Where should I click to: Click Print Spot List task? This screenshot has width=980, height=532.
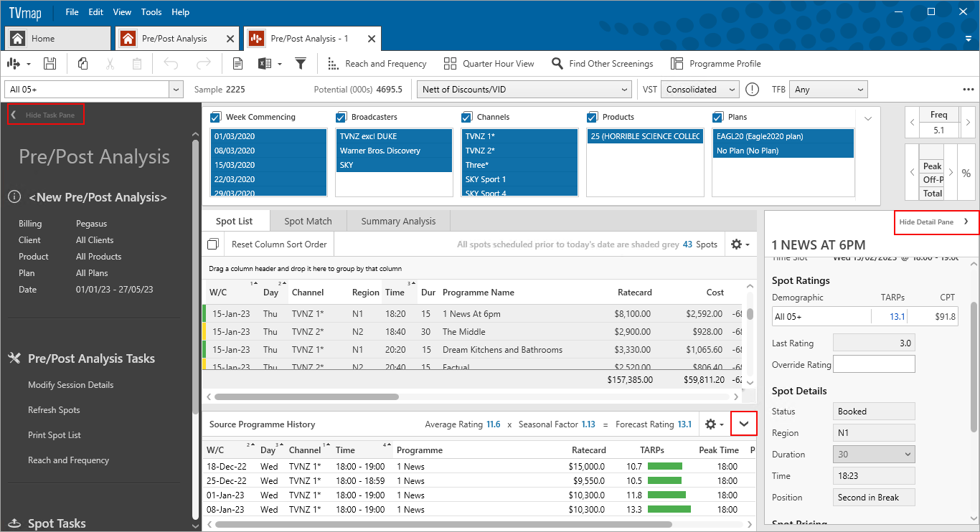(x=55, y=435)
